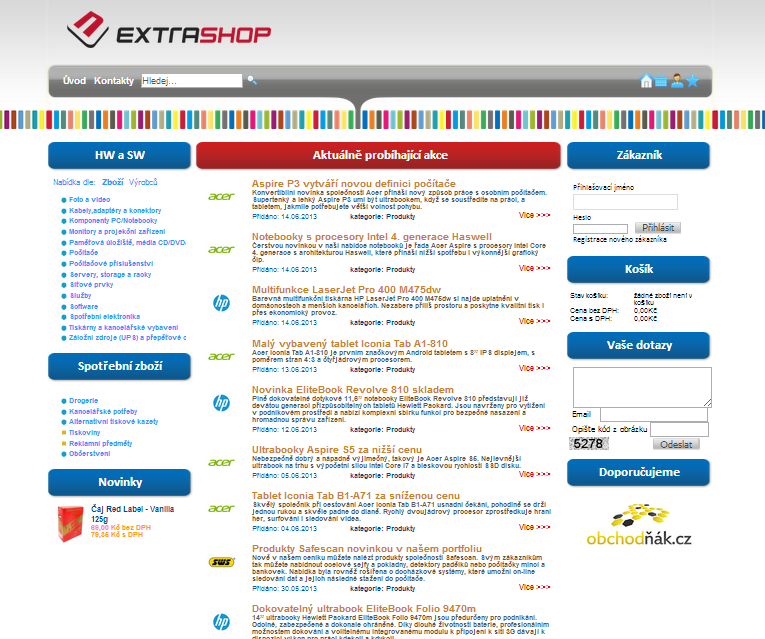Click the ExtraShop logo

pyautogui.click(x=168, y=30)
